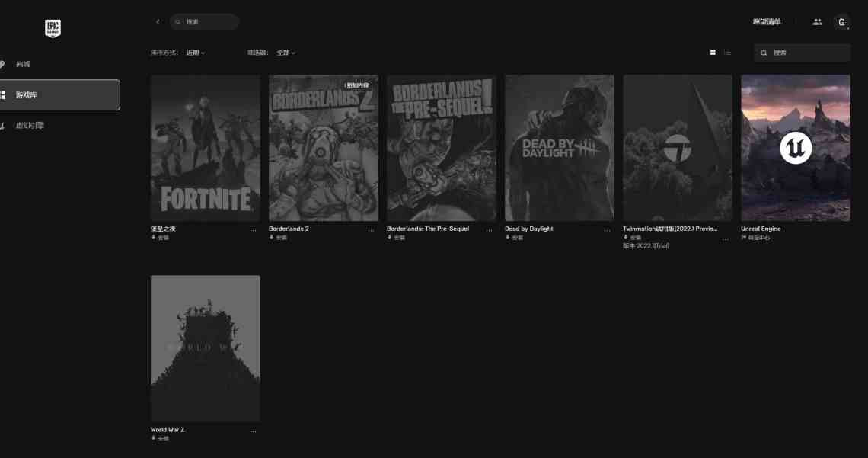Image resolution: width=868 pixels, height=458 pixels.
Task: Click the account avatar labeled G
Action: coord(841,22)
